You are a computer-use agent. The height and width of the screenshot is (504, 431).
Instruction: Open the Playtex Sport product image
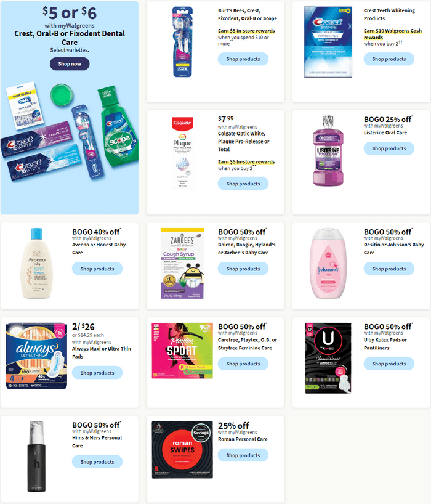[x=182, y=351]
